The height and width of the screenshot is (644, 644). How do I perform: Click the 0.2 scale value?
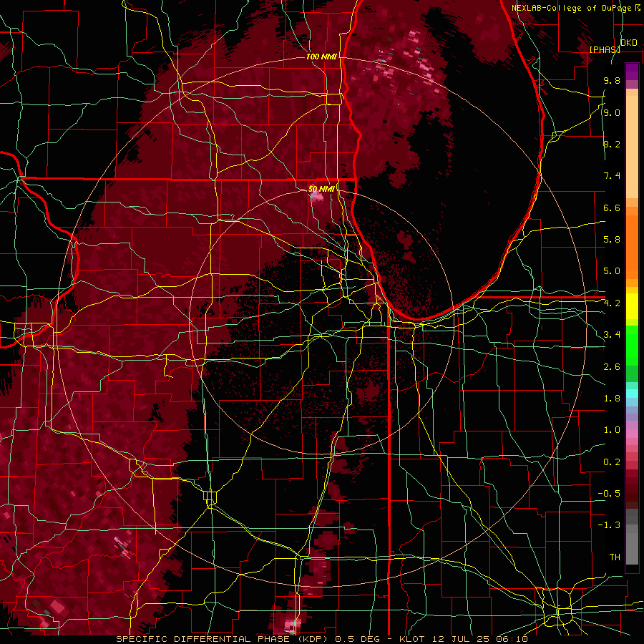pos(612,462)
